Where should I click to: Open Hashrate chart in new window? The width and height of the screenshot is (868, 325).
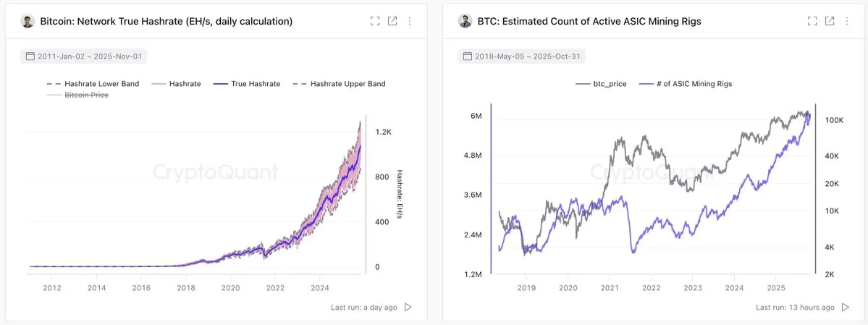tap(392, 22)
